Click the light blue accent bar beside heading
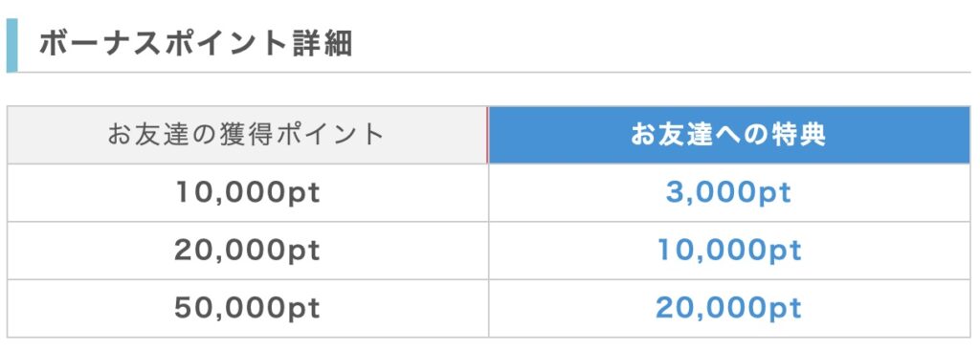980x351 pixels. click(11, 46)
